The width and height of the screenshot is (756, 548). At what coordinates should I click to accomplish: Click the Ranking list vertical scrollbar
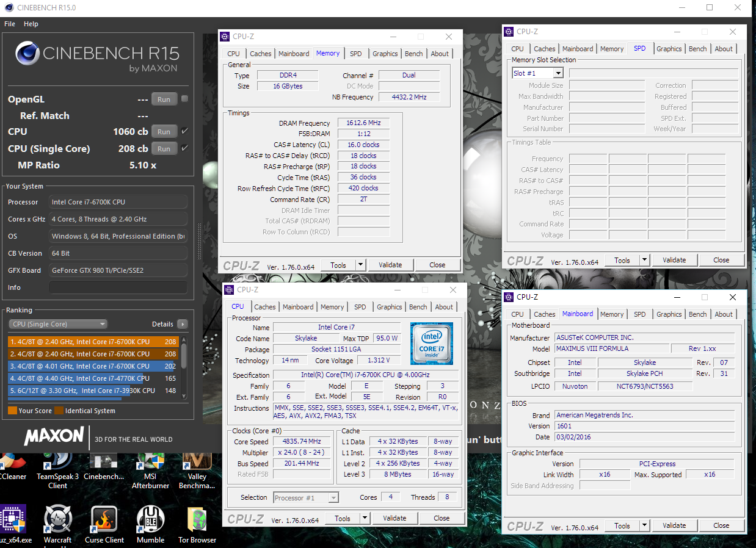pyautogui.click(x=184, y=367)
